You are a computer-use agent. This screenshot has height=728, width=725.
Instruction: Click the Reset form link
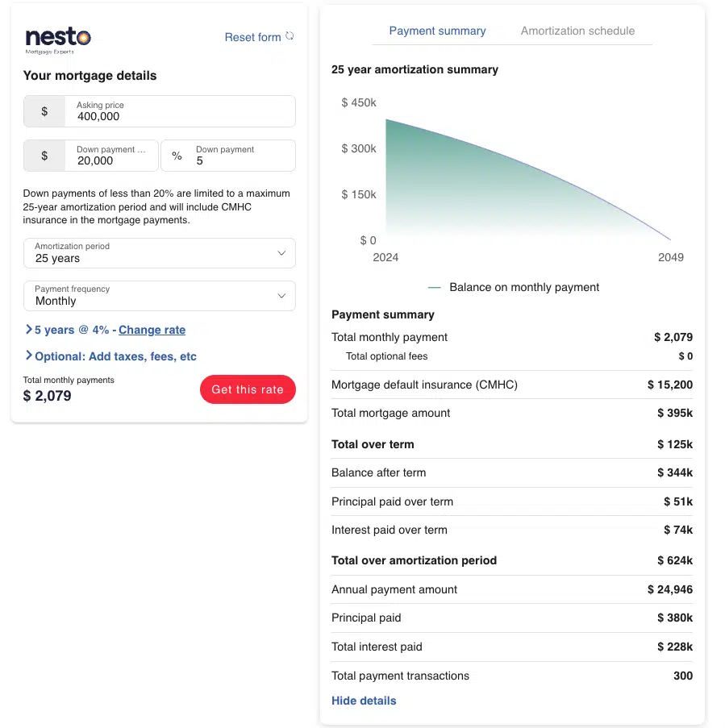pyautogui.click(x=253, y=37)
